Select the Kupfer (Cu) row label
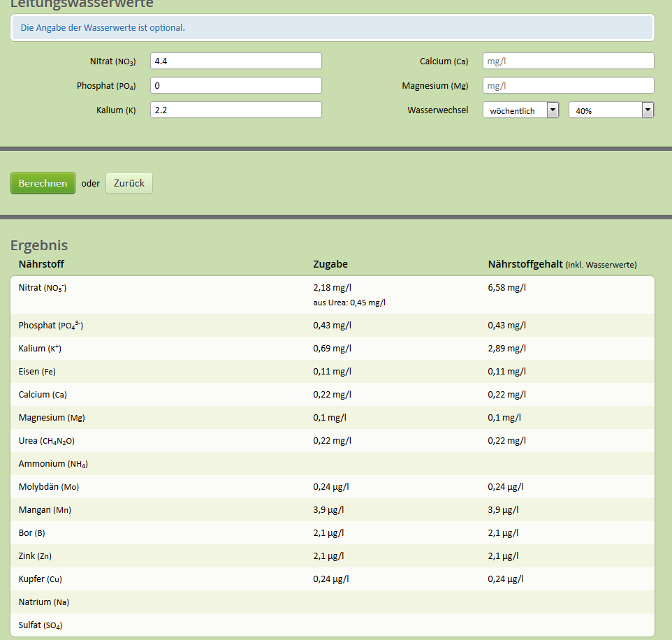This screenshot has width=672, height=640. pyautogui.click(x=40, y=579)
